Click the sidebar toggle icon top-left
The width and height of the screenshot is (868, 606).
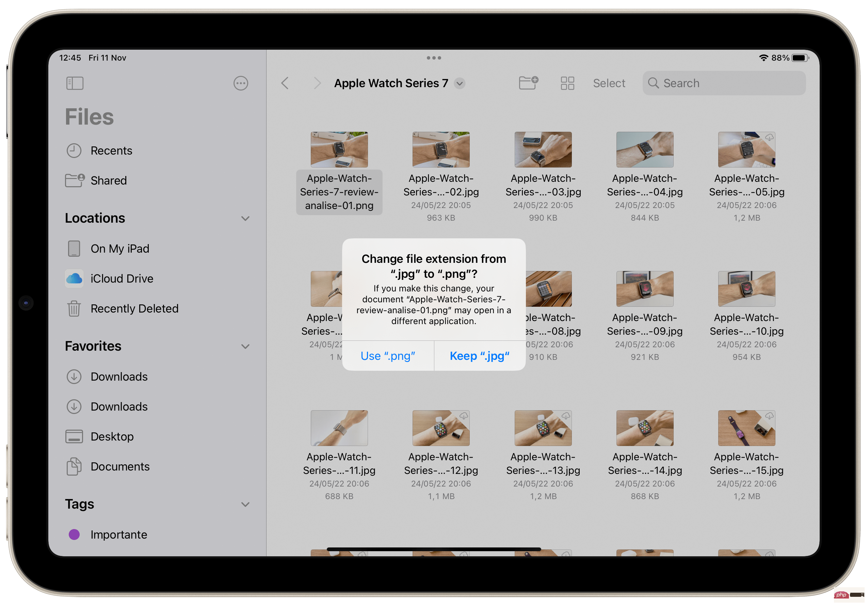[75, 83]
